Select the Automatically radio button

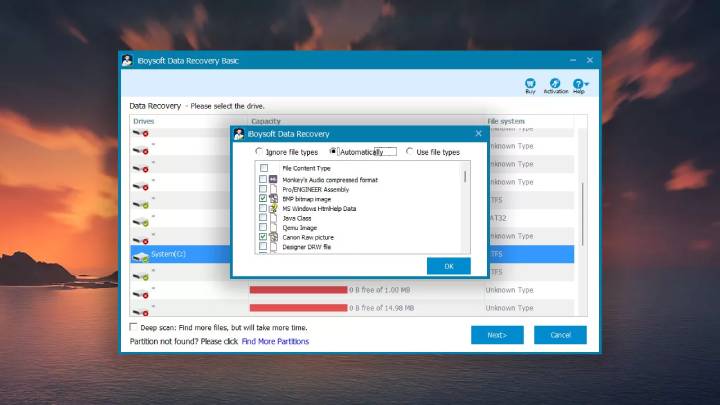333,151
